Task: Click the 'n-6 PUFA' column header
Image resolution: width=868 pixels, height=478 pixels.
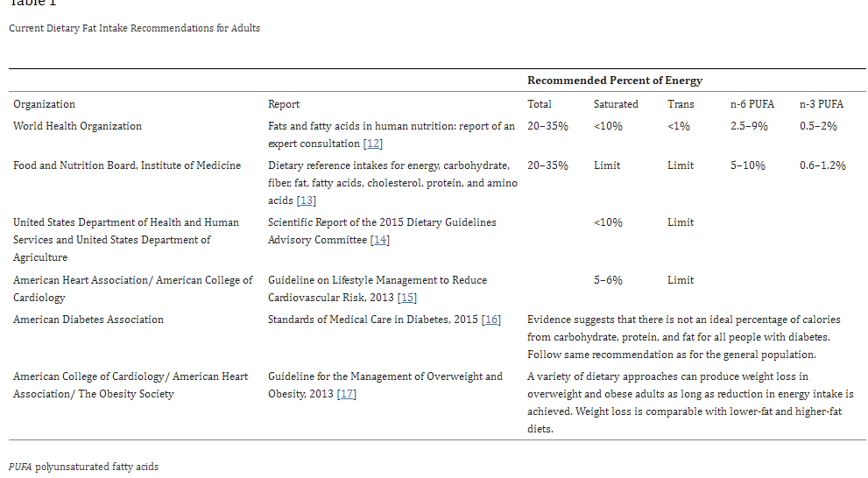Action: (752, 104)
